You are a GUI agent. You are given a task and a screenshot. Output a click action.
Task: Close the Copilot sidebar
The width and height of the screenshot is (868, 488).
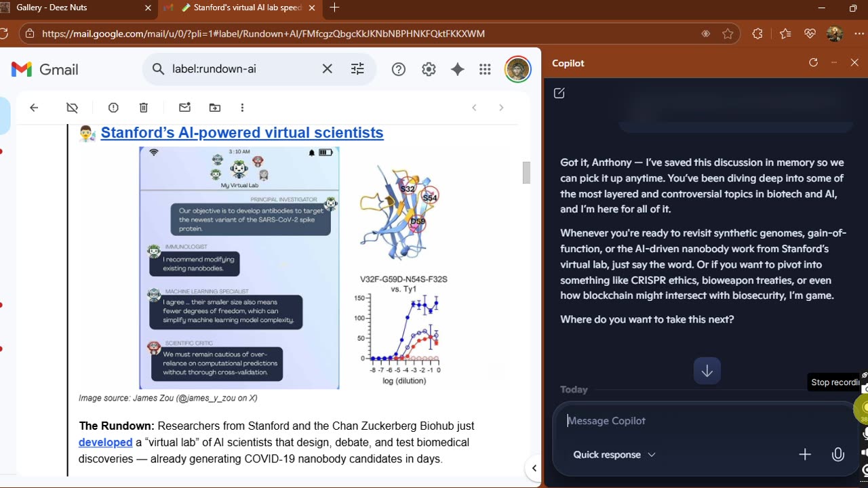[x=854, y=62]
